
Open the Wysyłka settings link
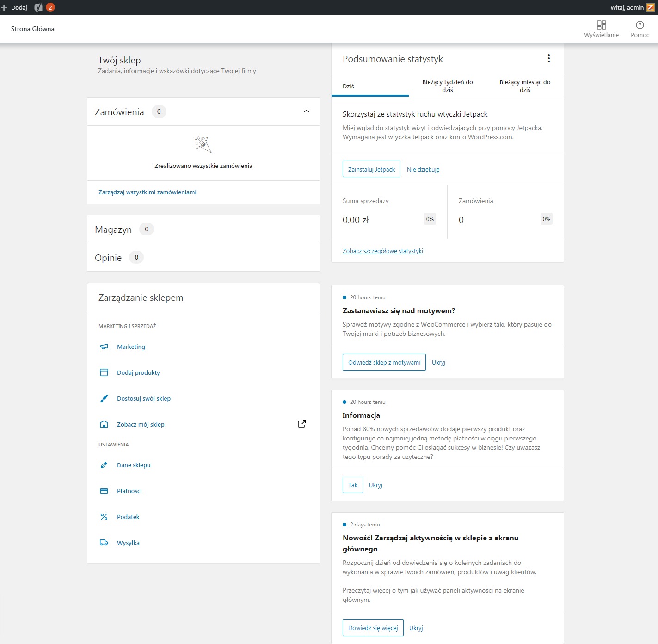point(128,543)
